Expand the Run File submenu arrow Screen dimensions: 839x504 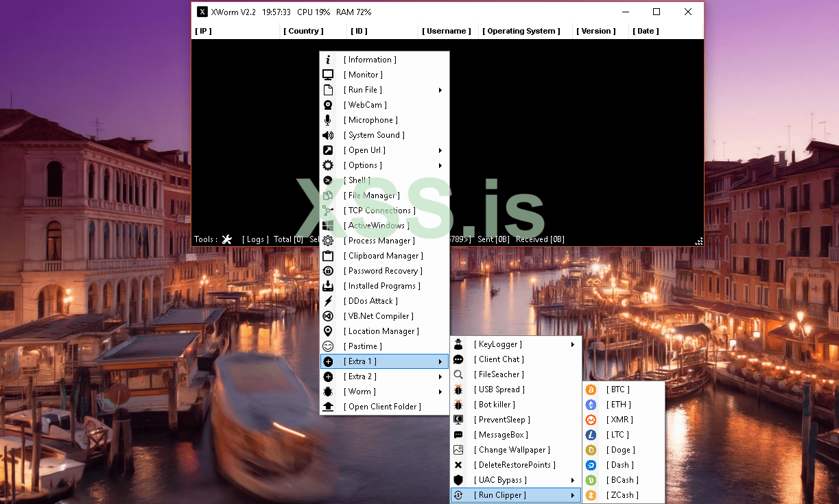[440, 90]
